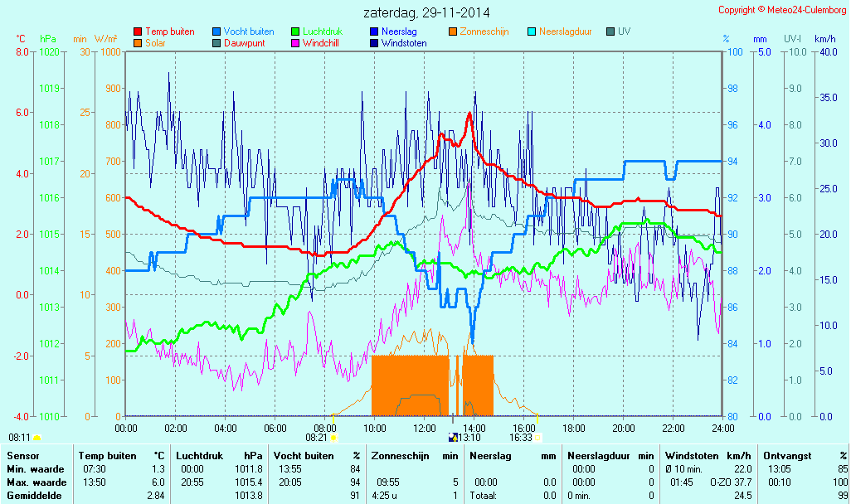851x504 pixels.
Task: Click the Neerslag legend label
Action: pos(400,31)
